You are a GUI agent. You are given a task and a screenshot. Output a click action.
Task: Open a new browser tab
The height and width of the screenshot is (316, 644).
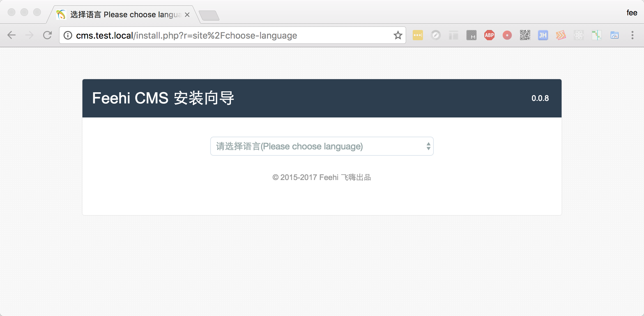209,15
